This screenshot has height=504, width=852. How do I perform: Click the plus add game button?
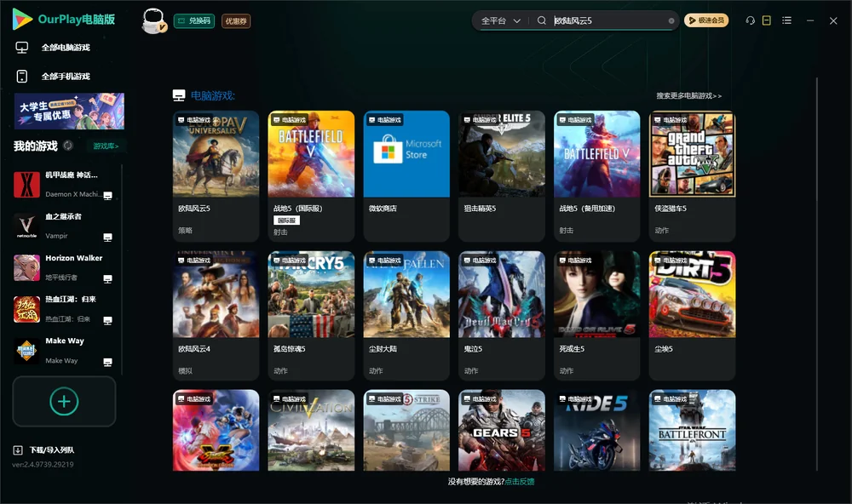[64, 401]
